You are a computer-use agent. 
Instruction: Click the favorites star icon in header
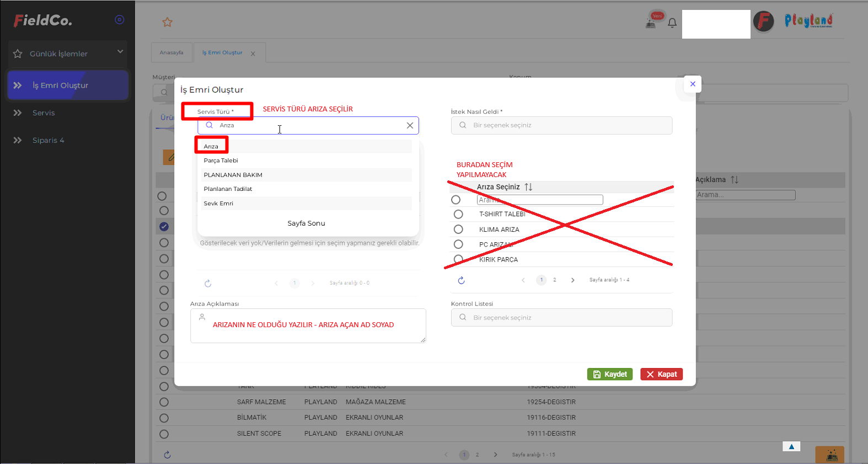point(167,22)
